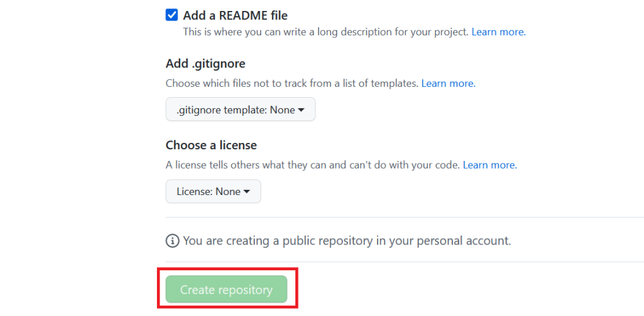Open the Learn more link about README descriptions

tap(499, 32)
